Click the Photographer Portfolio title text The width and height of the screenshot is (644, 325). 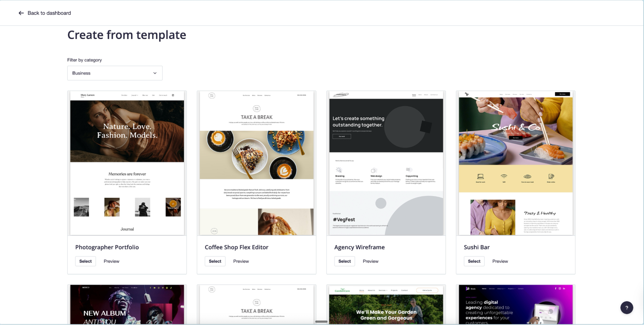coord(107,247)
